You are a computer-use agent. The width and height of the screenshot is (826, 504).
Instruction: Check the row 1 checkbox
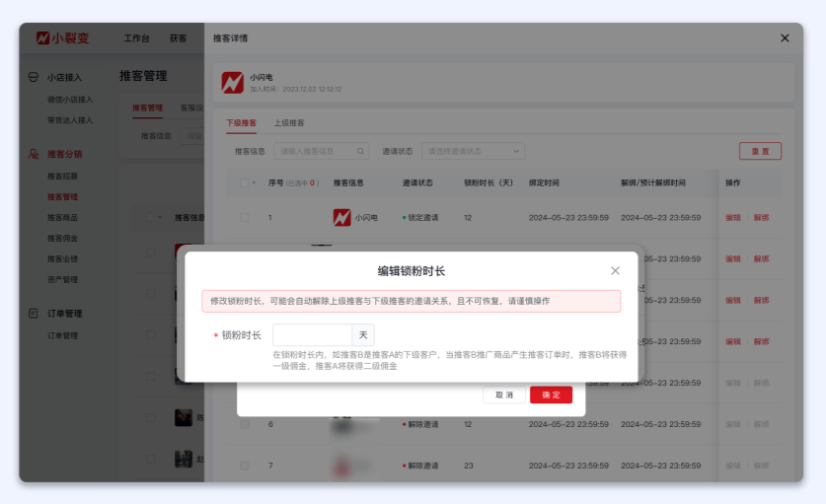[x=245, y=218]
